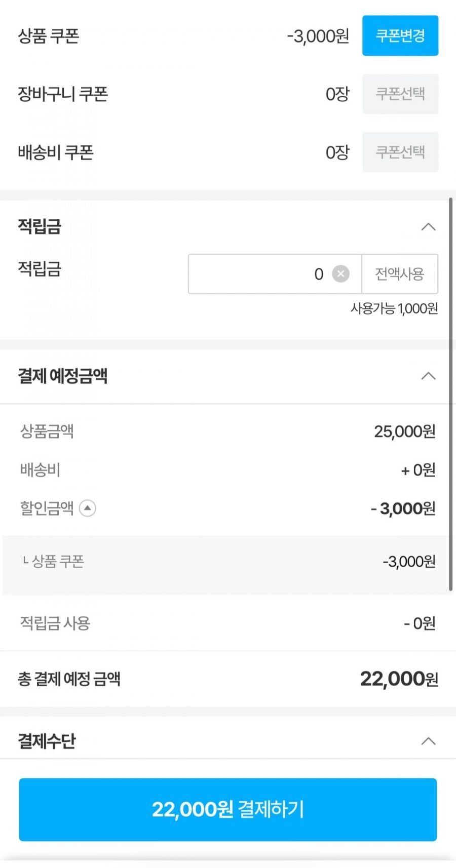Click the 결제수단 section header
This screenshot has height=868, width=456.
[x=47, y=741]
